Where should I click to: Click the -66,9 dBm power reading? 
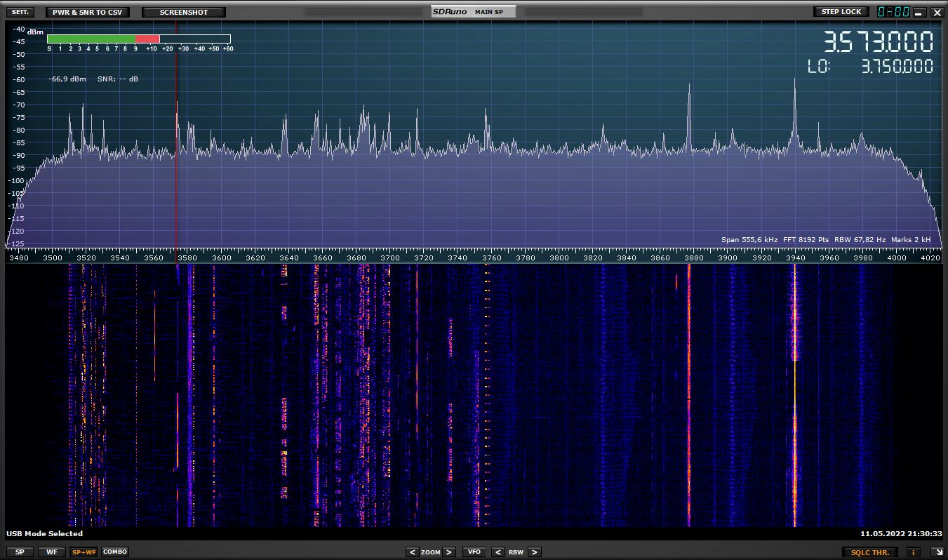click(67, 79)
